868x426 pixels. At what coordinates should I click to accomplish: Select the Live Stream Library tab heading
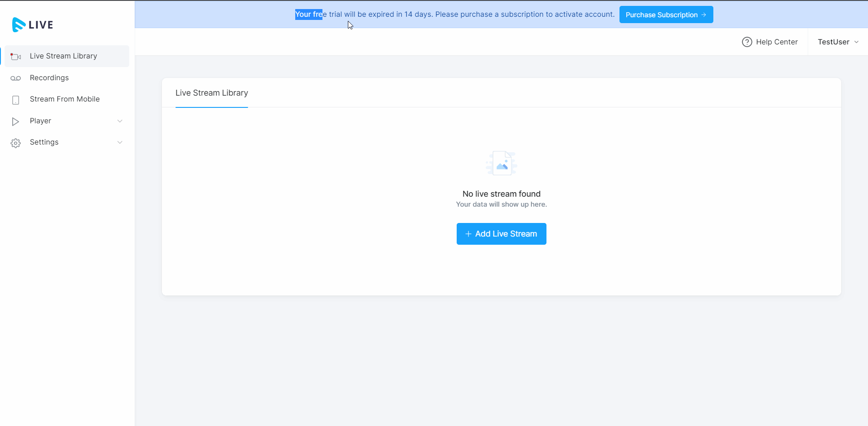click(x=212, y=93)
